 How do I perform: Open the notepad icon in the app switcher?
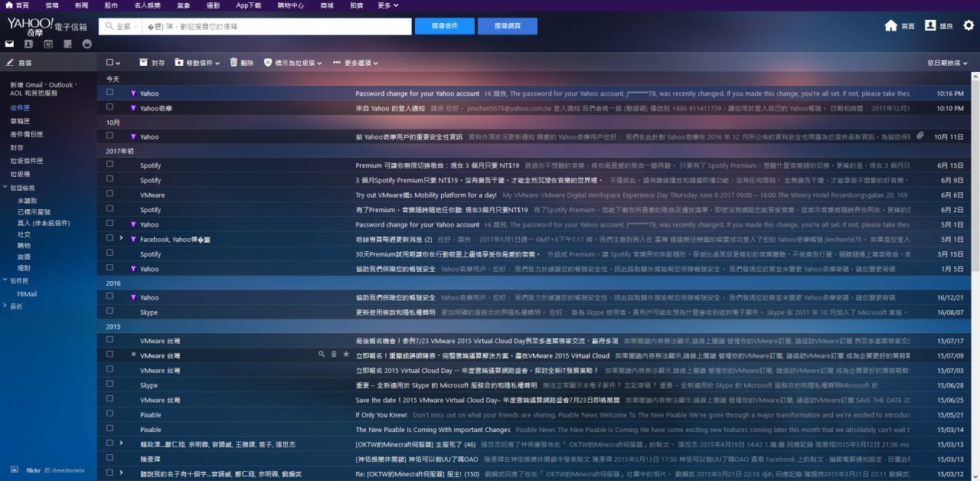pos(67,44)
